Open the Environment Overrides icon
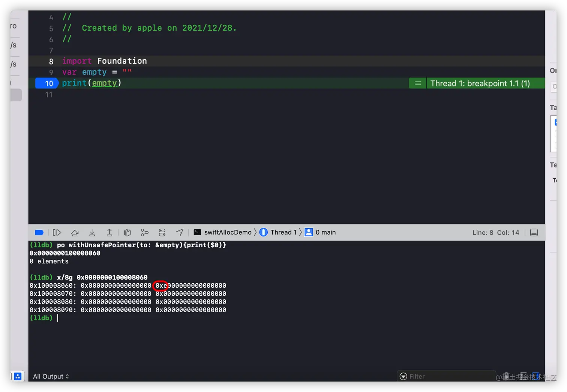The width and height of the screenshot is (567, 392). [x=162, y=232]
